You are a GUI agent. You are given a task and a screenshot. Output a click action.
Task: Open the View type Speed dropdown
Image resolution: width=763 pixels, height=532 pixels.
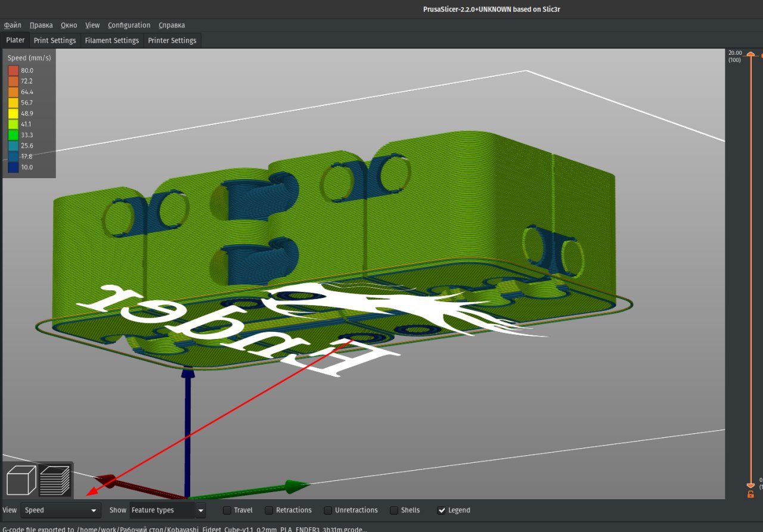tap(61, 511)
